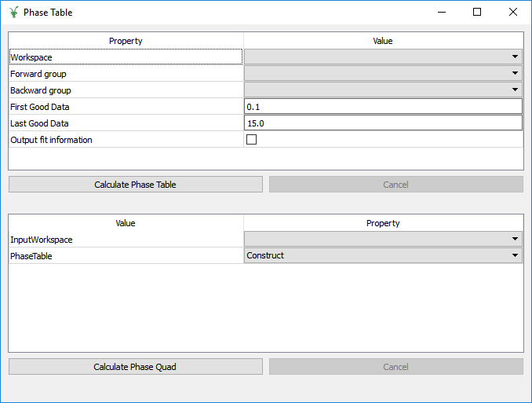Open the PhaseTable dropdown showing Construct
This screenshot has width=532, height=403.
click(x=383, y=255)
